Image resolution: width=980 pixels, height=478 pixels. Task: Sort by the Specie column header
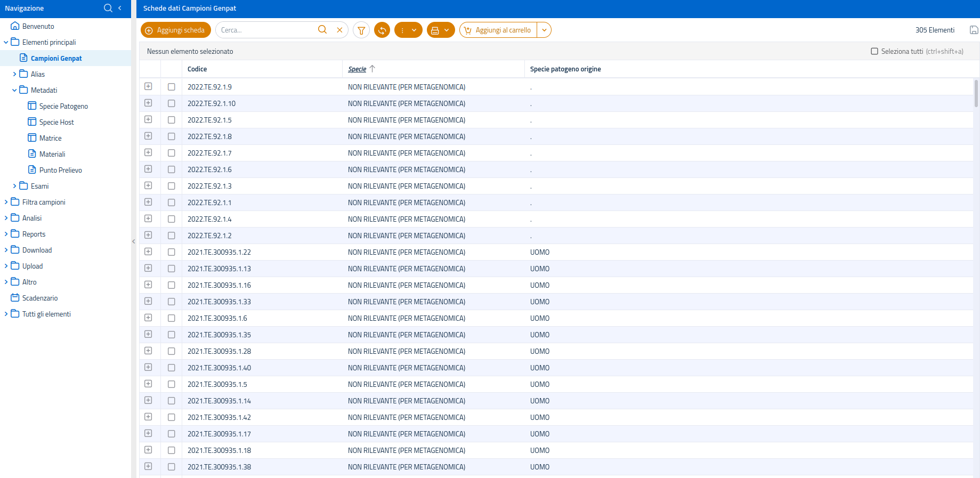tap(357, 69)
